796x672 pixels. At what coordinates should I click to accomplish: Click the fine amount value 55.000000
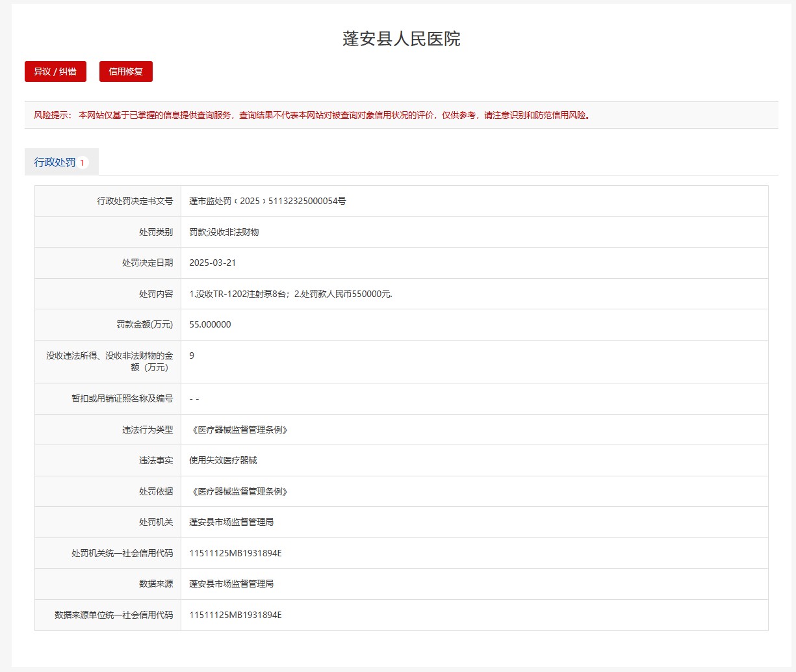click(210, 324)
